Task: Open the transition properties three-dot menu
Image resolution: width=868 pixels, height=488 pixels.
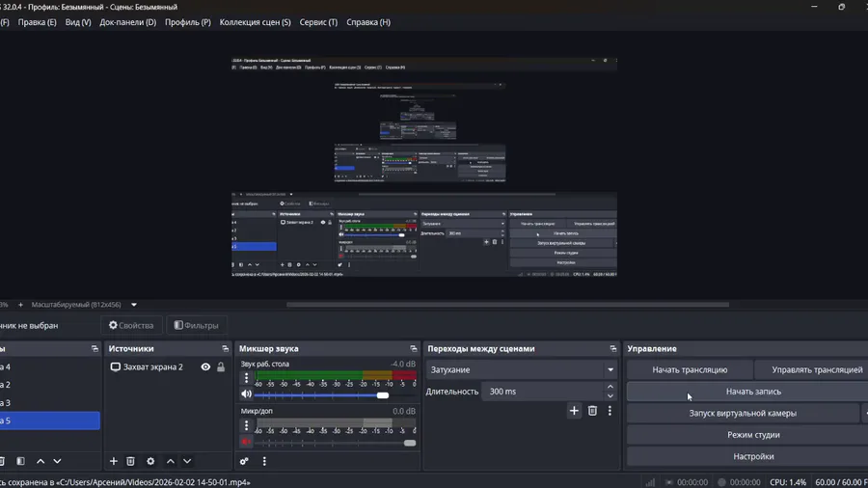Action: [610, 411]
